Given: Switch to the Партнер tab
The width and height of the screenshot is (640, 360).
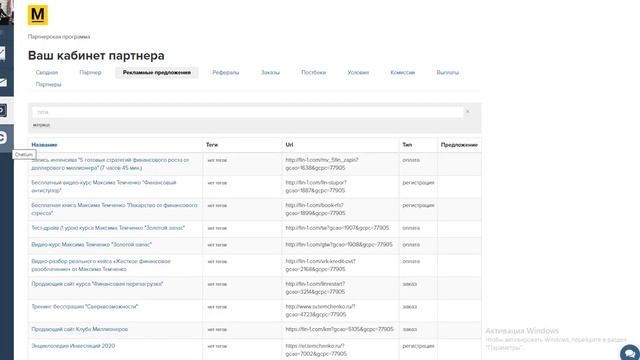Looking at the screenshot, I should point(90,72).
